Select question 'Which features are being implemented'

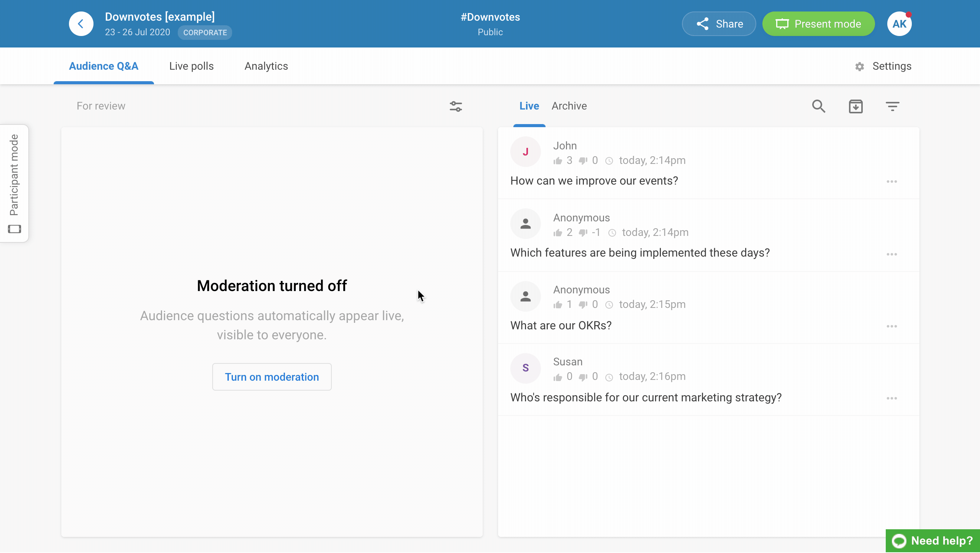click(x=640, y=253)
